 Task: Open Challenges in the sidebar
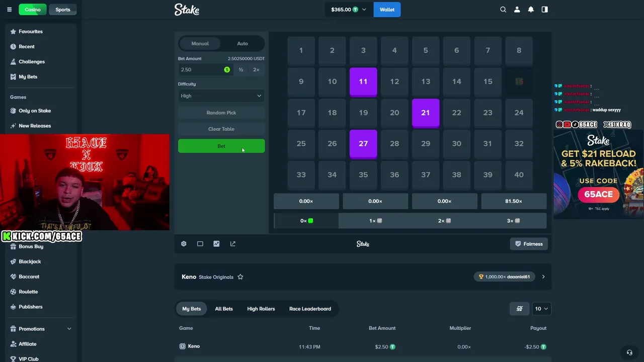[x=32, y=62]
